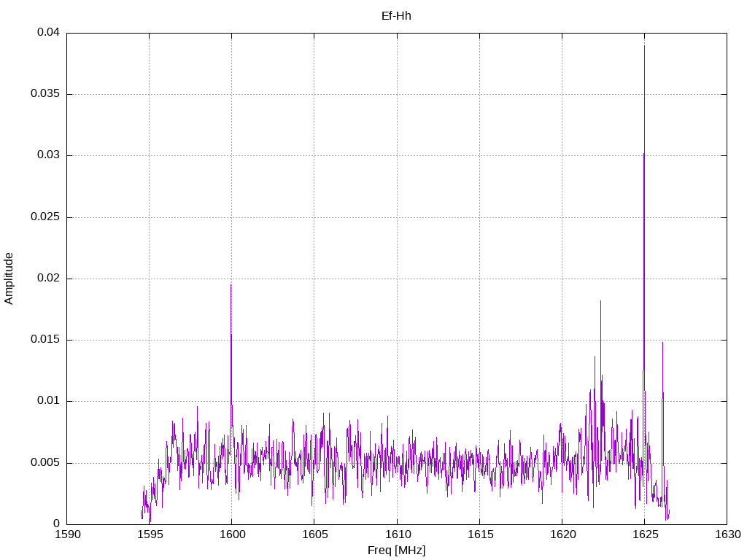This screenshot has width=747, height=560.
Task: Click the 0.005 y-axis tick label
Action: click(46, 462)
